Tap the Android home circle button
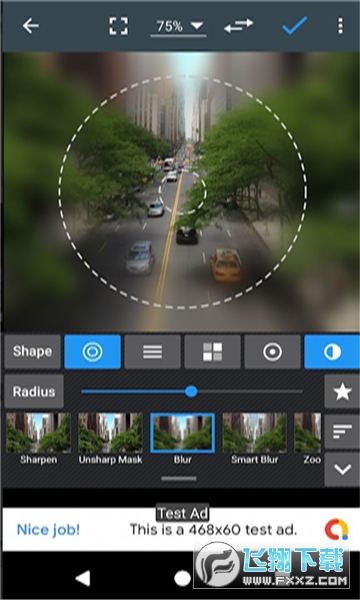Screen dimensions: 360x600 click(x=182, y=579)
